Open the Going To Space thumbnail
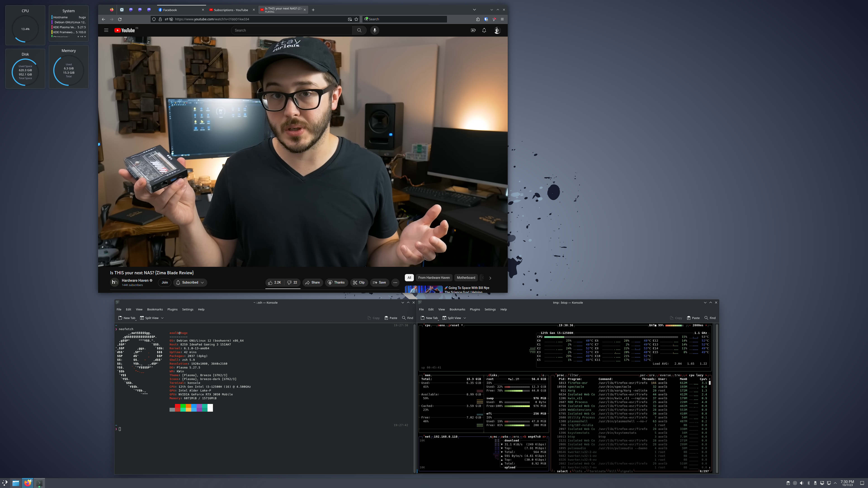This screenshot has height=488, width=868. coord(424,289)
